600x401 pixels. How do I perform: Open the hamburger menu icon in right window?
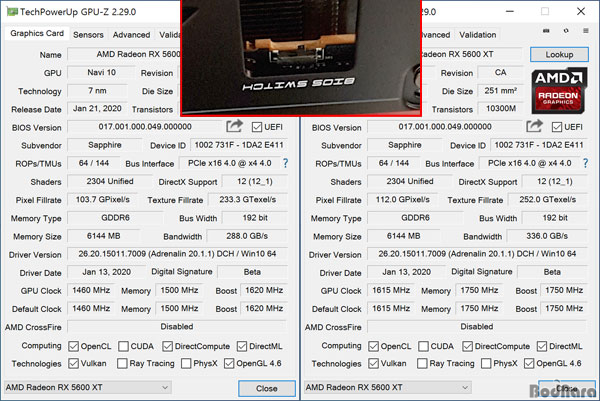(x=586, y=31)
